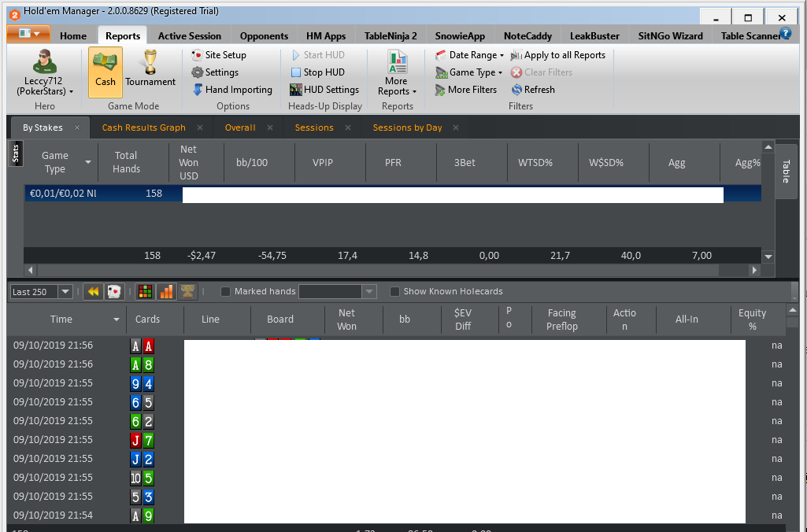Click the Game Type column sort arrow
Image resolution: width=807 pixels, height=532 pixels.
pos(88,162)
